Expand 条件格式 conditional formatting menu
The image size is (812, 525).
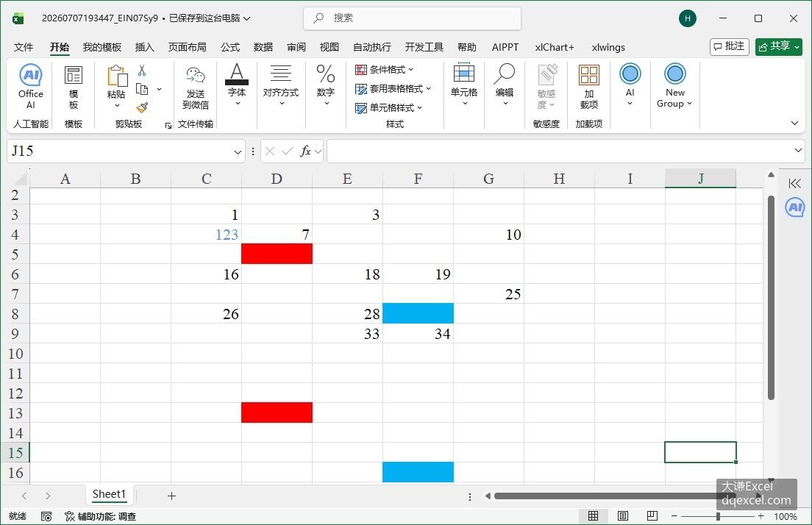click(x=384, y=69)
